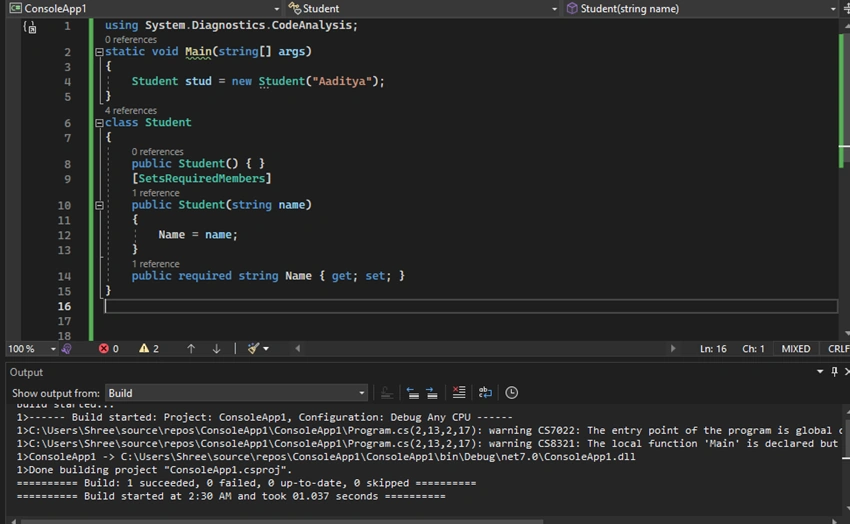Click the Ln: 16 line indicator
The height and width of the screenshot is (524, 850).
click(713, 348)
